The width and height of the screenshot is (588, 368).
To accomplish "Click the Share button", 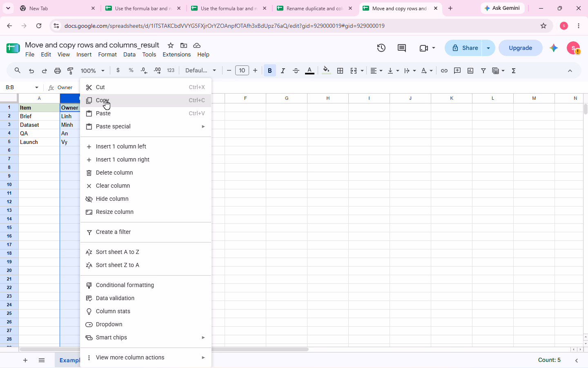I will (464, 48).
